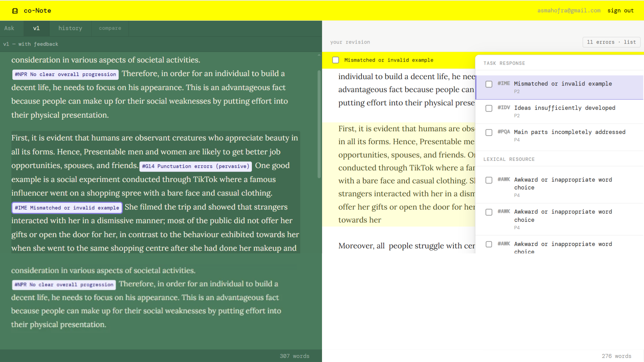Screen dimensions: 644x362
Task: Click the #NPR No clear overall progression tag in upper essay
Action: coord(65,74)
